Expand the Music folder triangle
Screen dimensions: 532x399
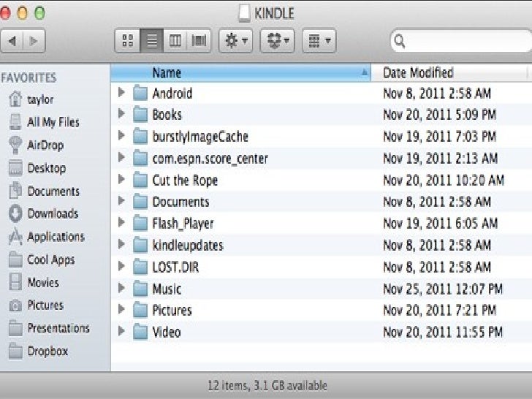point(121,288)
